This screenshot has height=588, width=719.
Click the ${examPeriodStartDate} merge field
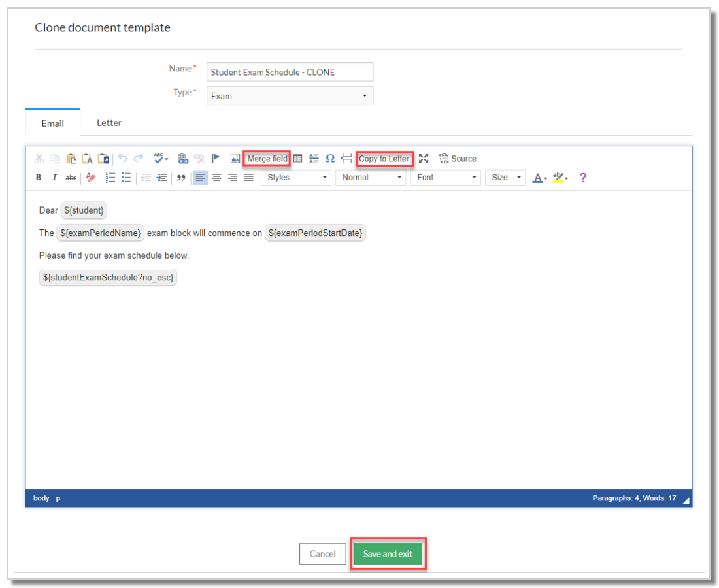[316, 233]
